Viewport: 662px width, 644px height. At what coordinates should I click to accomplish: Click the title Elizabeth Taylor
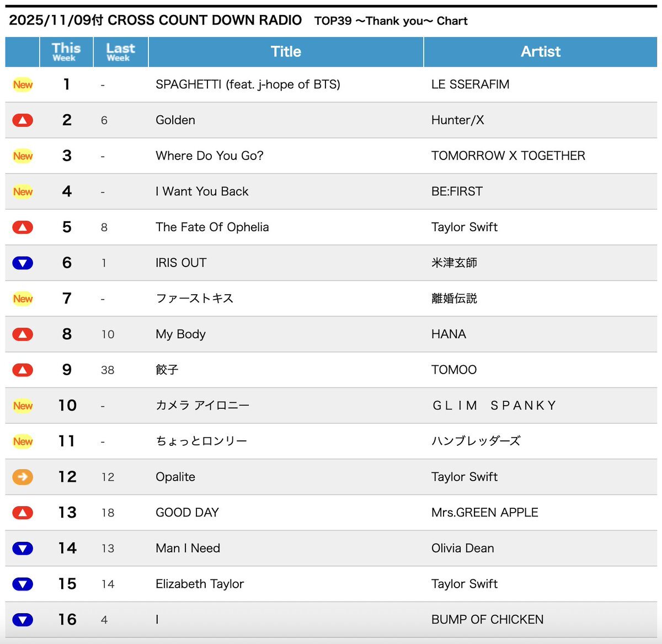click(x=200, y=584)
